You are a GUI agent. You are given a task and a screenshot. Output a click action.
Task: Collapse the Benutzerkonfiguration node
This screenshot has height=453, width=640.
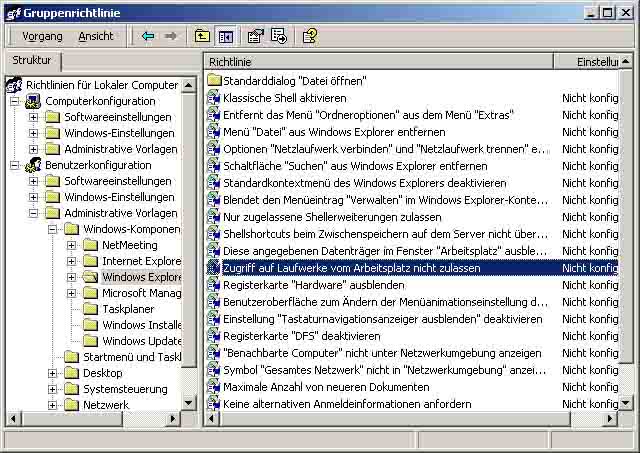coord(15,165)
